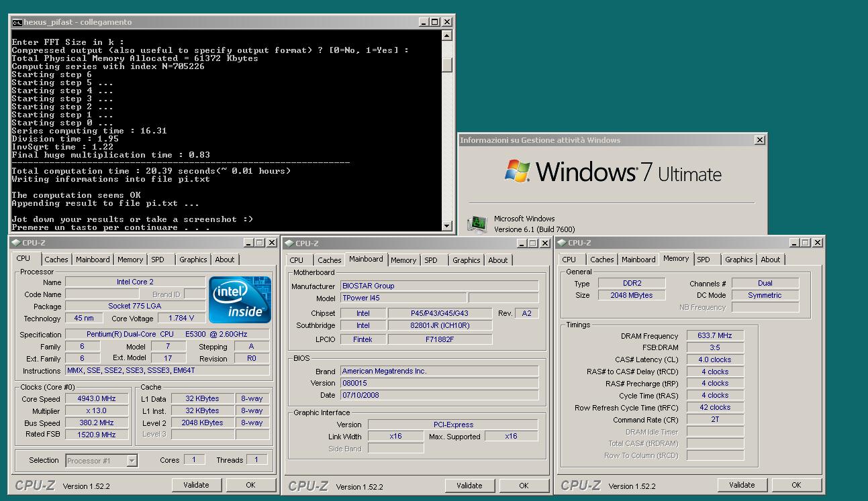Open Mainboard tab in the CPU window
Image resolution: width=868 pixels, height=501 pixels.
point(93,260)
